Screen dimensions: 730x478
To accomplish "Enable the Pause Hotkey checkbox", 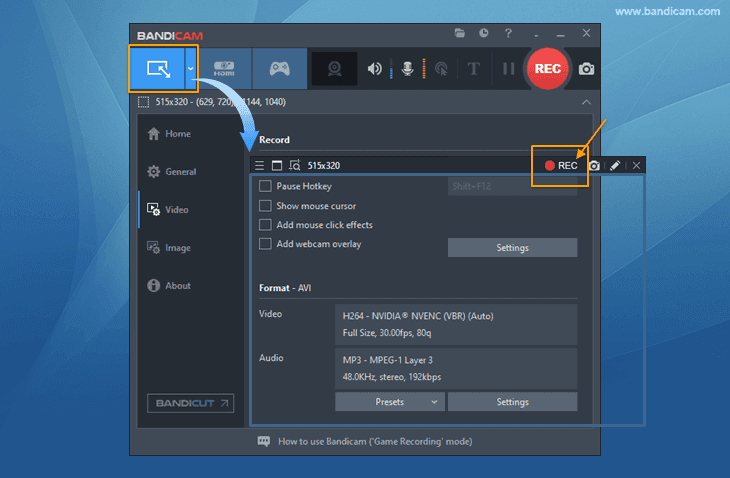I will coord(265,186).
